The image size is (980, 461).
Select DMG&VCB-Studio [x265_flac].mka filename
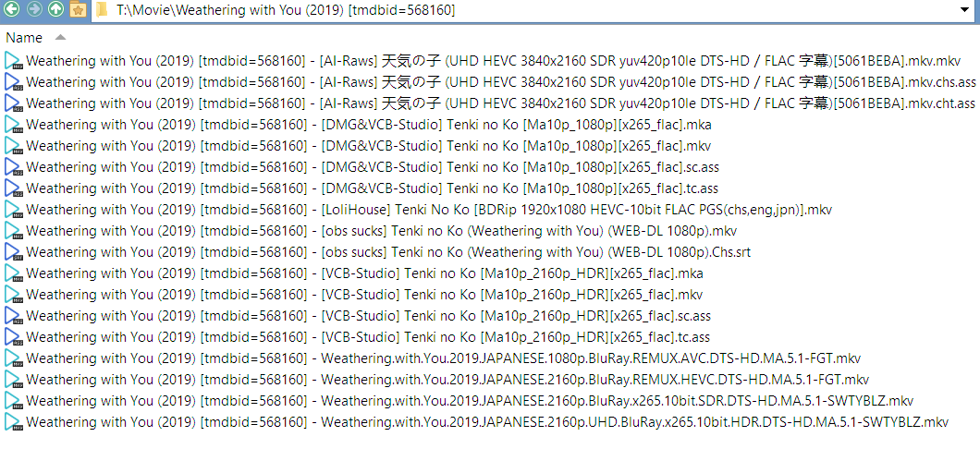[369, 125]
